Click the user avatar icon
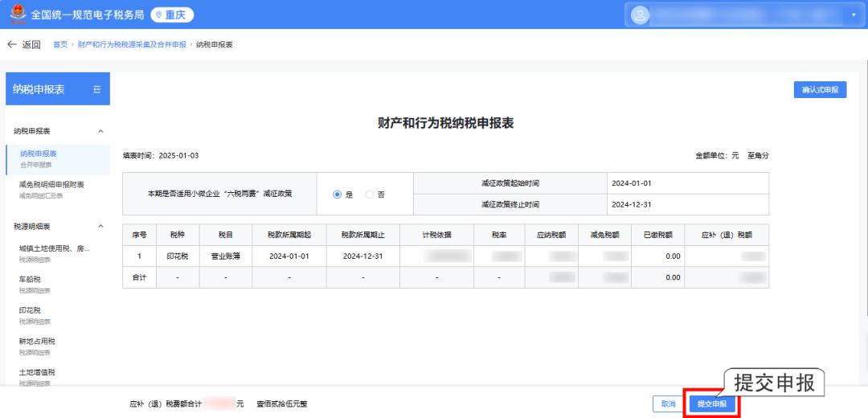 641,14
